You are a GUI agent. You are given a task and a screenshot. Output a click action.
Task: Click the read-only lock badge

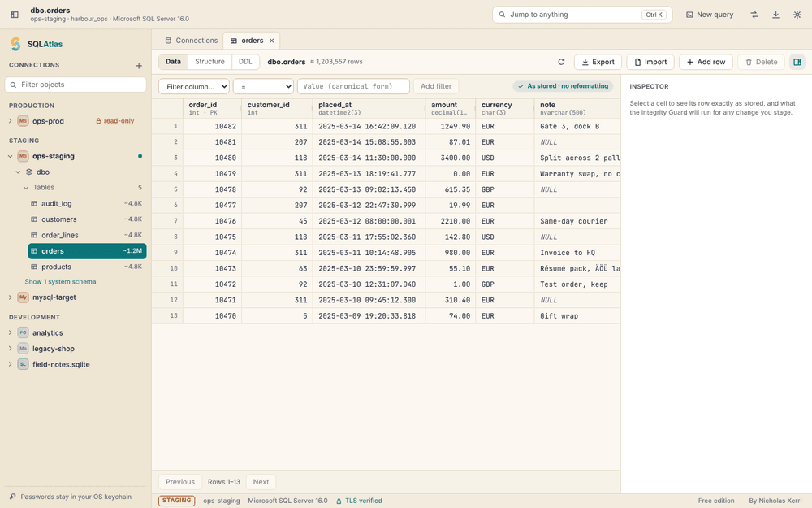[115, 121]
